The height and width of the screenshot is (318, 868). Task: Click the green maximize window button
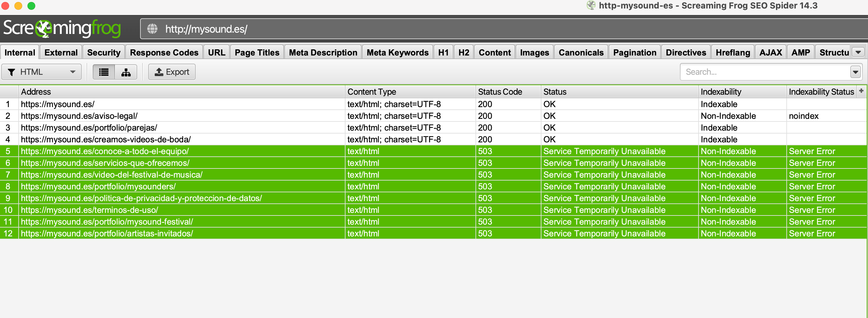[31, 6]
